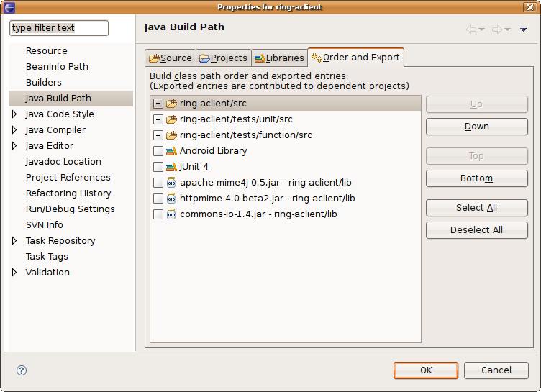Select the Java Compiler label

point(55,129)
